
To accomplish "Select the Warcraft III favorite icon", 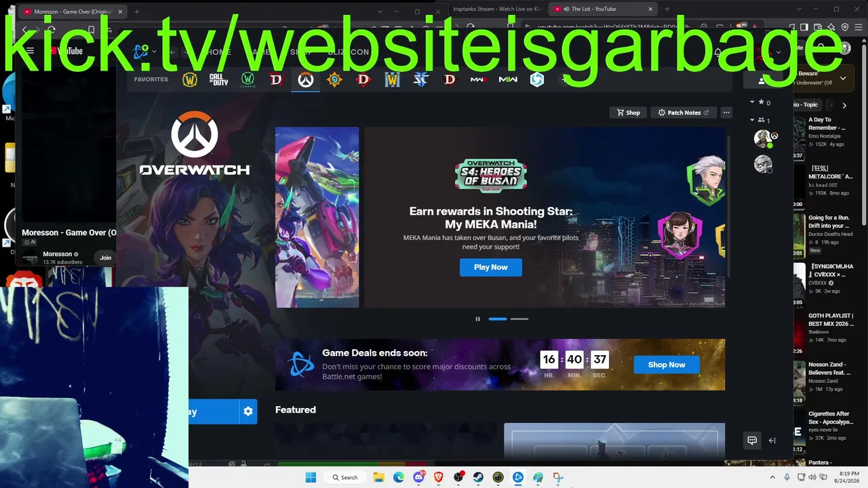I will click(393, 80).
